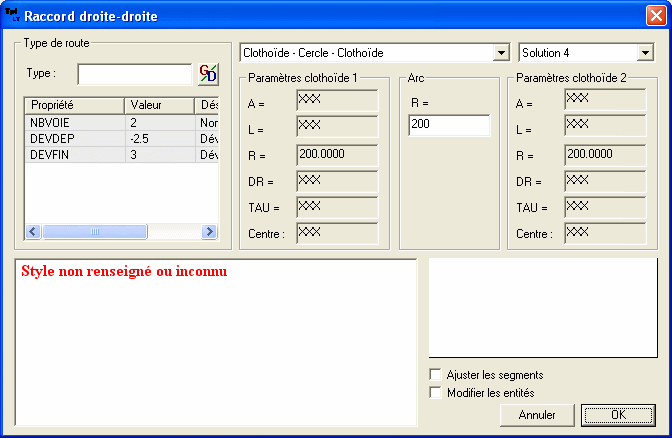Image resolution: width=672 pixels, height=438 pixels.
Task: Click the Annuler button
Action: click(x=537, y=415)
